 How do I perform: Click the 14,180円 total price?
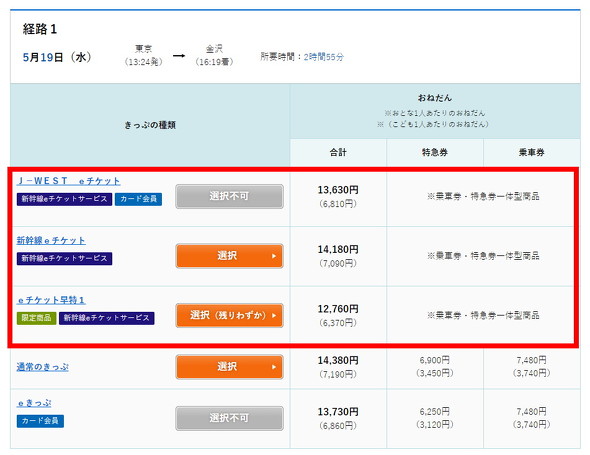[x=338, y=250]
